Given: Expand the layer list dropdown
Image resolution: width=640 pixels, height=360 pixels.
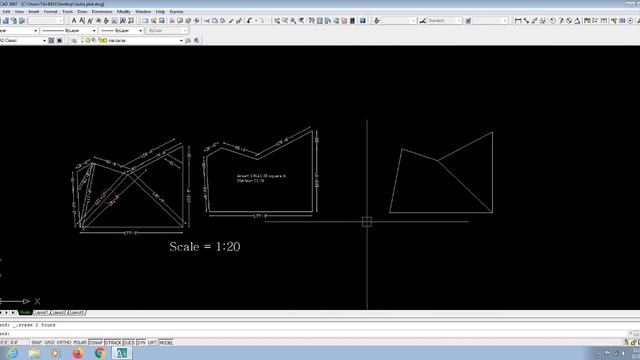Looking at the screenshot, I should 181,40.
